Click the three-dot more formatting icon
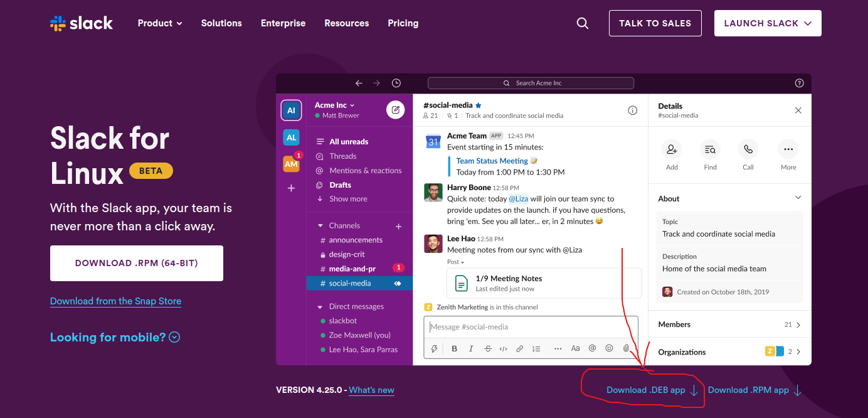Image resolution: width=868 pixels, height=418 pixels. coord(558,348)
